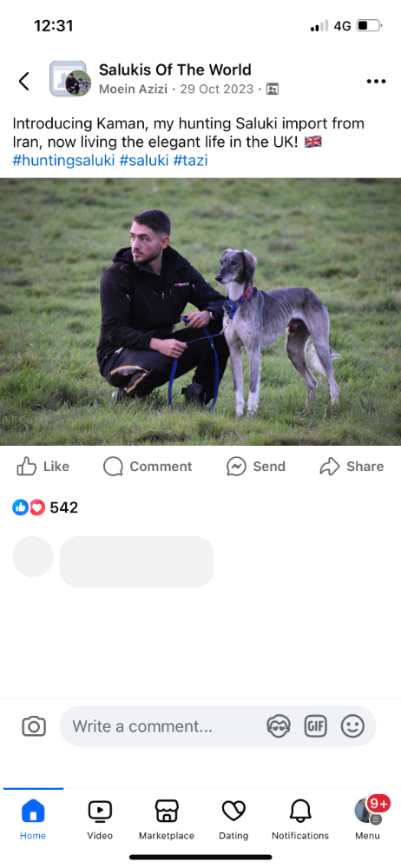Switch to the Marketplace tab

[x=167, y=820]
